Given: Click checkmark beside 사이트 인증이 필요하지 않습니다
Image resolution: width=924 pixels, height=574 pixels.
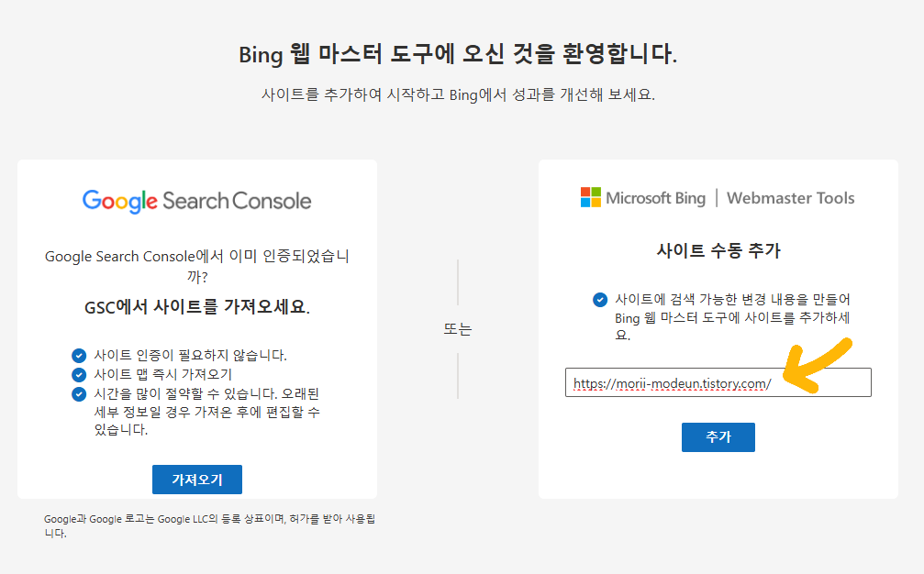Looking at the screenshot, I should coord(79,356).
